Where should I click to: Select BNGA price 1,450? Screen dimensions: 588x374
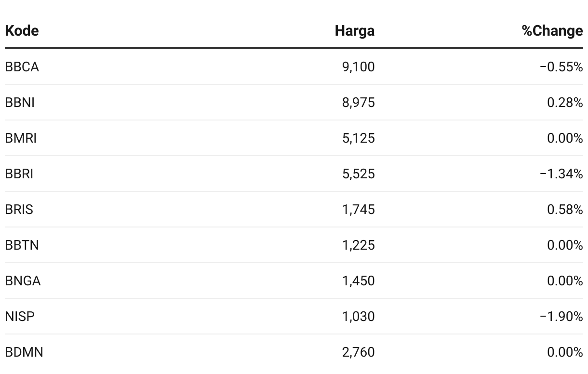(x=358, y=281)
